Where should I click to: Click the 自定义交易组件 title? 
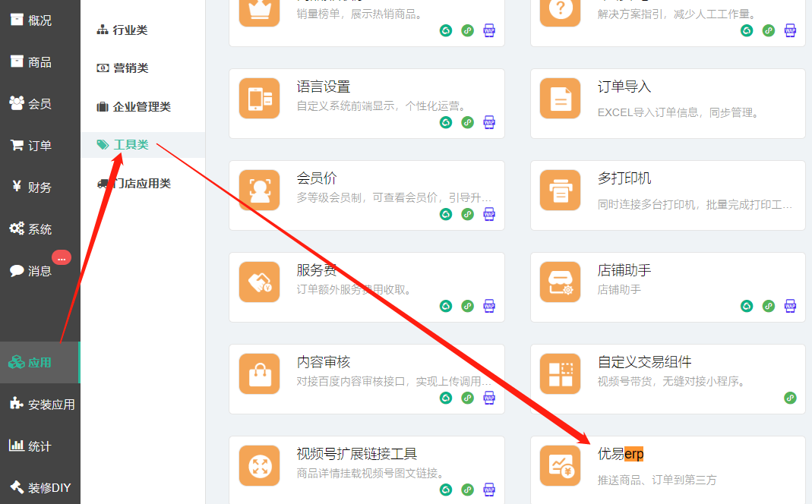click(x=644, y=362)
